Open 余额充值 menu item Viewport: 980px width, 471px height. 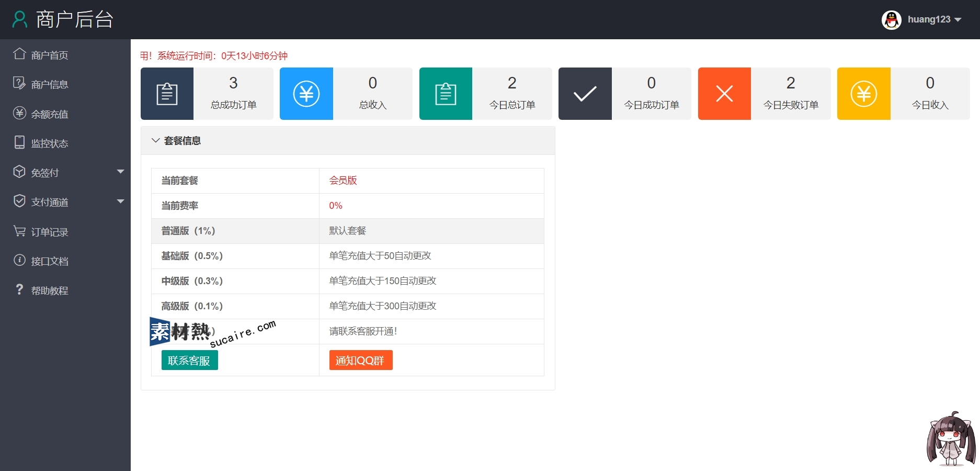coord(65,114)
